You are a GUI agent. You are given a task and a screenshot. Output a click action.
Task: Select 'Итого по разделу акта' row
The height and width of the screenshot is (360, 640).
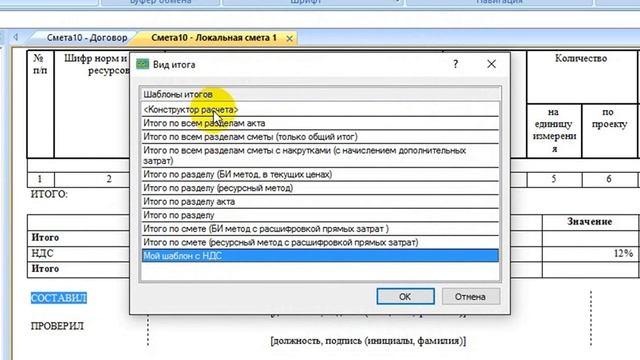point(320,201)
